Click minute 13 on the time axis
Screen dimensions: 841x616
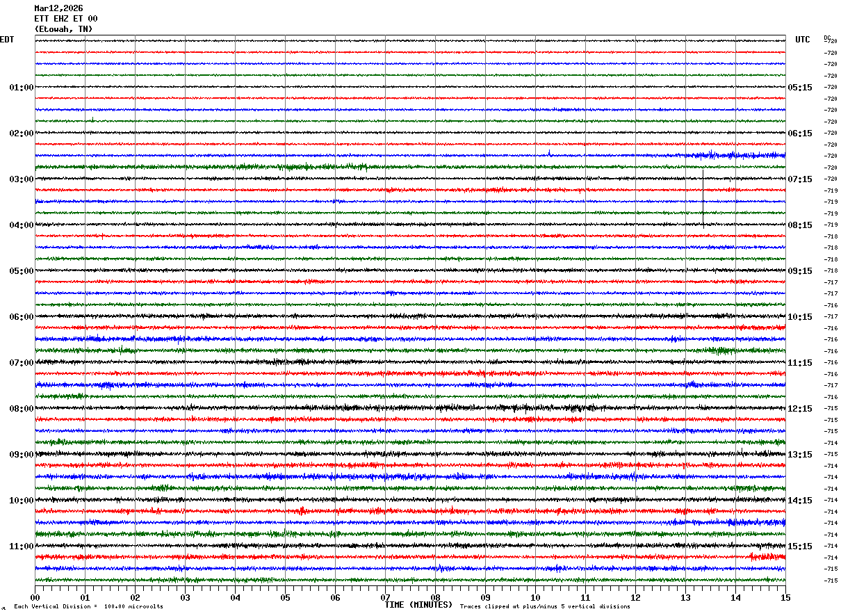point(685,597)
